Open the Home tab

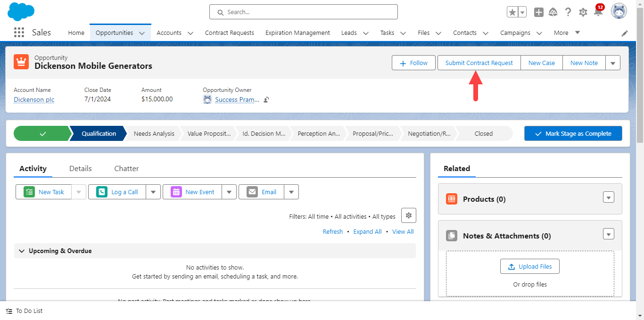click(x=76, y=33)
